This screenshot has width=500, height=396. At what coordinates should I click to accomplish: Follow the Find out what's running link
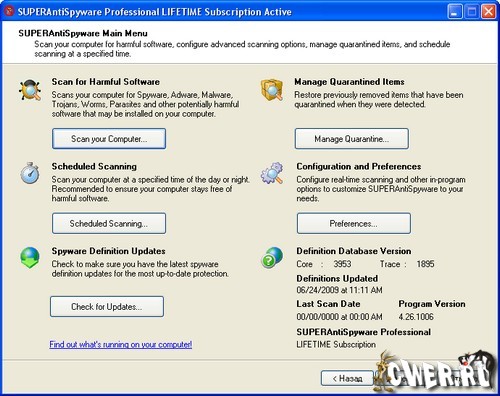(121, 344)
